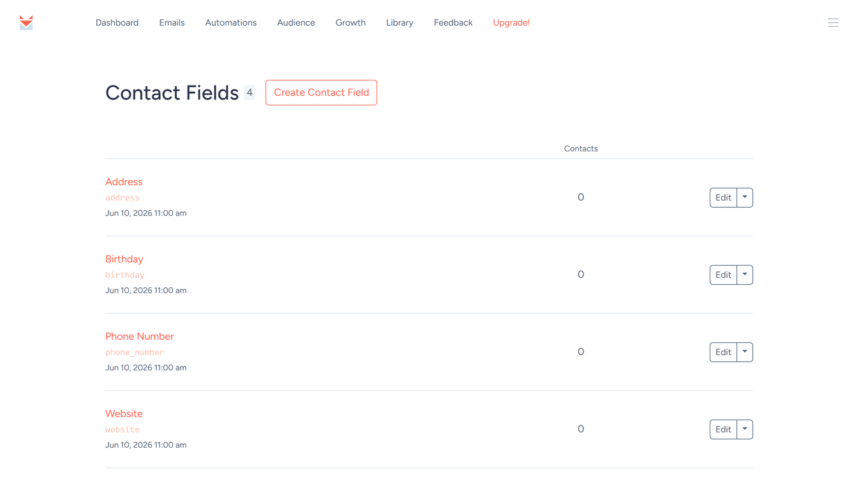Click the Address row contacts count 0
The width and height of the screenshot is (868, 493).
click(581, 197)
